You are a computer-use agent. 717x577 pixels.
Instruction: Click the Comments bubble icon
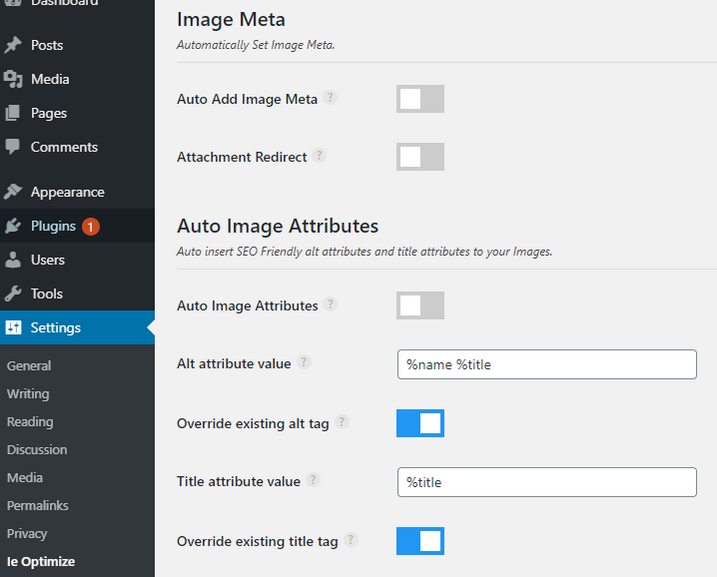(13, 147)
